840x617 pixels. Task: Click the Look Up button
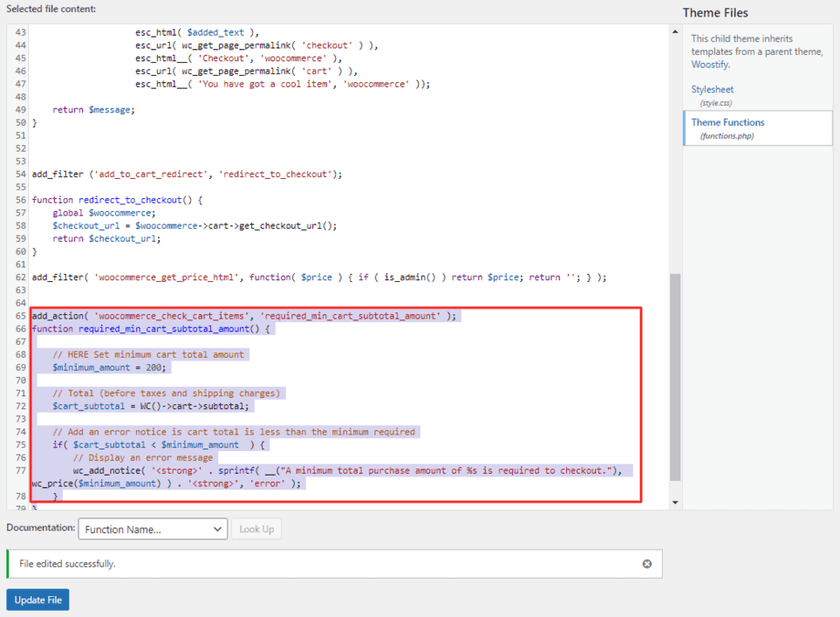(x=256, y=529)
